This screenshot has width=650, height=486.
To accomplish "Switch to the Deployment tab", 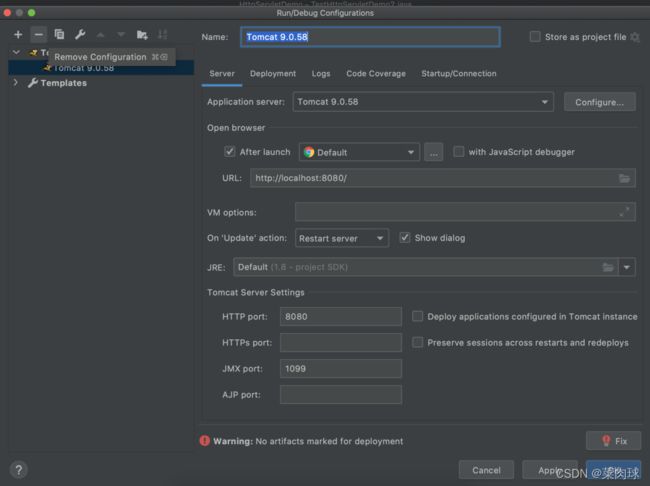I will tap(273, 73).
